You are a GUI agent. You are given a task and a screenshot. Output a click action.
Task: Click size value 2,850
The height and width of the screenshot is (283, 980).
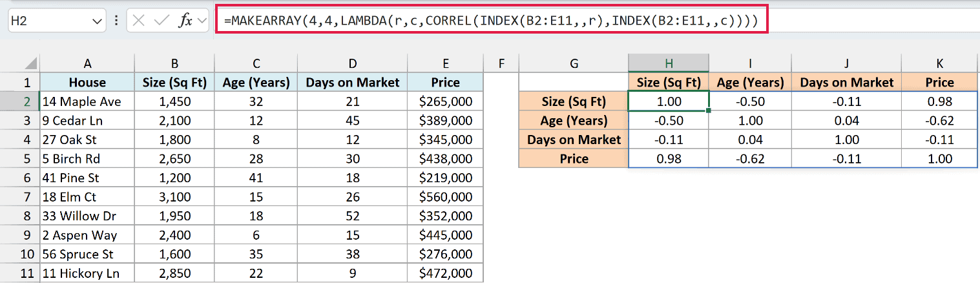pos(174,273)
